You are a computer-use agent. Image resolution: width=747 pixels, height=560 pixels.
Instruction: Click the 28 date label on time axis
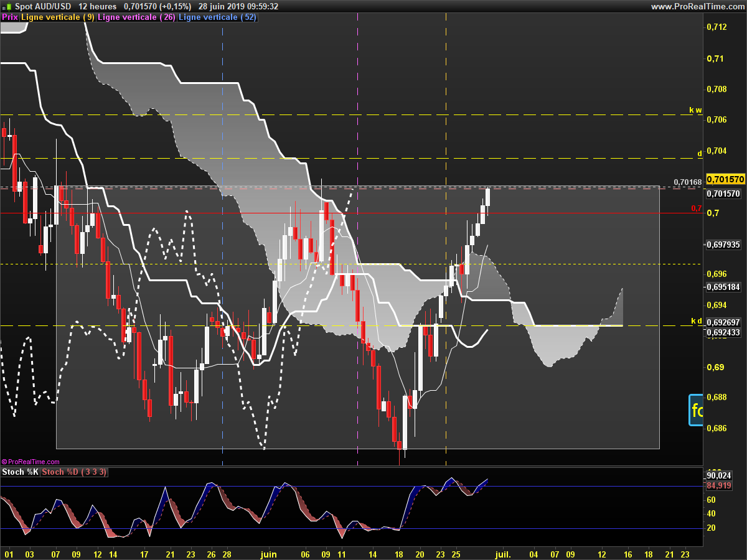(227, 553)
